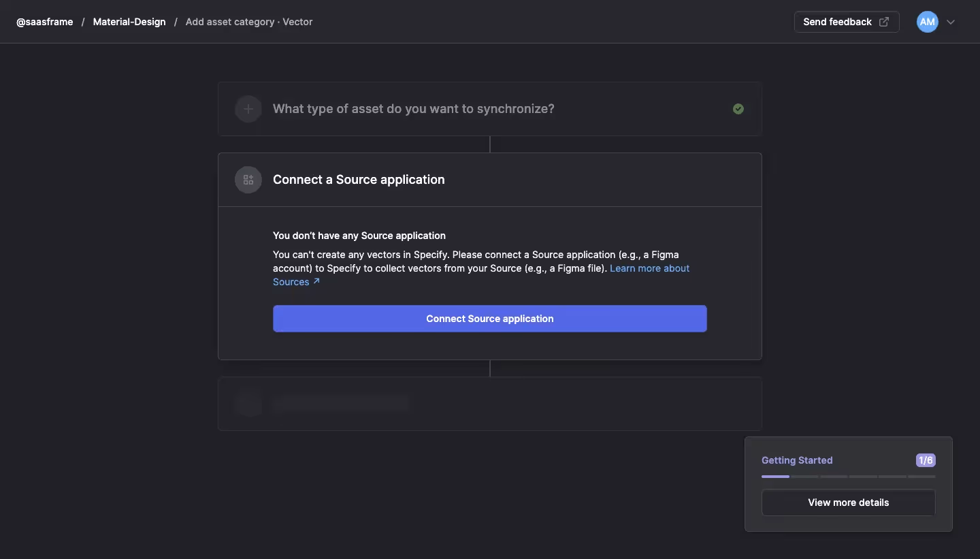Image resolution: width=980 pixels, height=559 pixels.
Task: Click the plus icon on the asset type step
Action: 248,109
